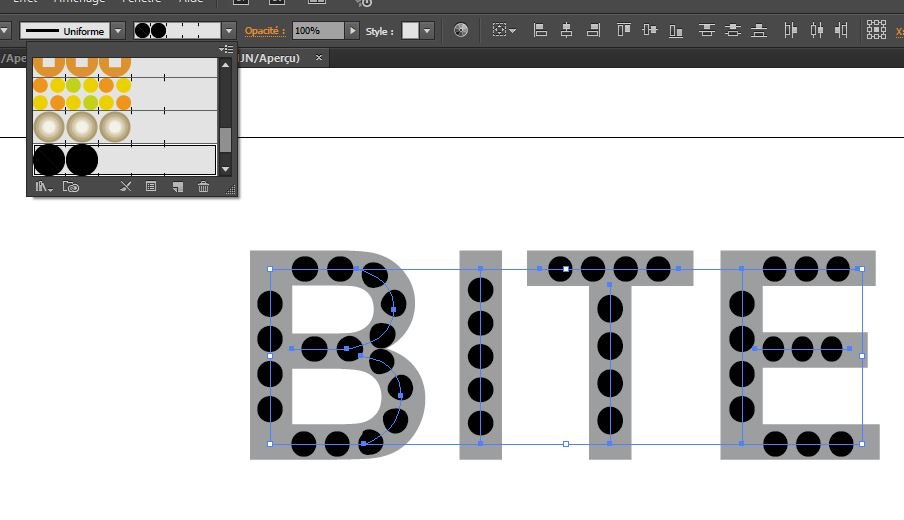Click the New Brush icon
Viewport: 904px width, 520px height.
[x=177, y=186]
